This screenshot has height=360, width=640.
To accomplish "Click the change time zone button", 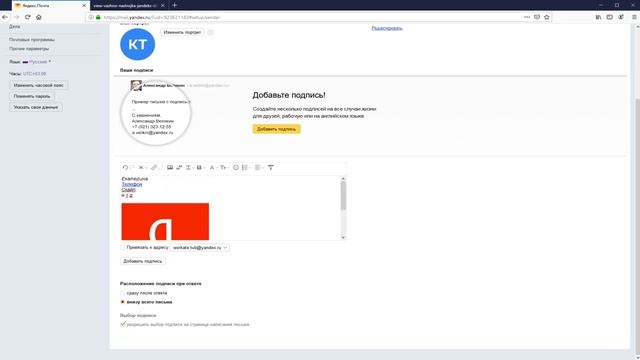I will [x=38, y=85].
